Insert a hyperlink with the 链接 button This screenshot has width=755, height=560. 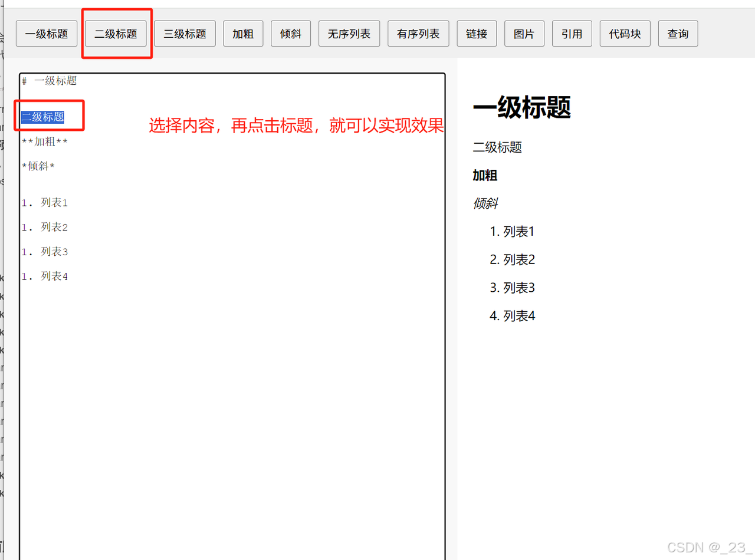[x=477, y=34]
